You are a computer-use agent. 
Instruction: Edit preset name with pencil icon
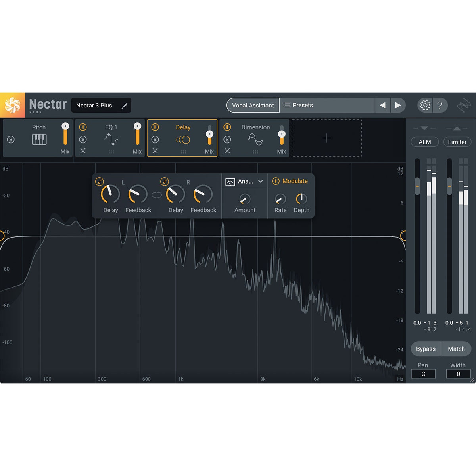tap(125, 106)
